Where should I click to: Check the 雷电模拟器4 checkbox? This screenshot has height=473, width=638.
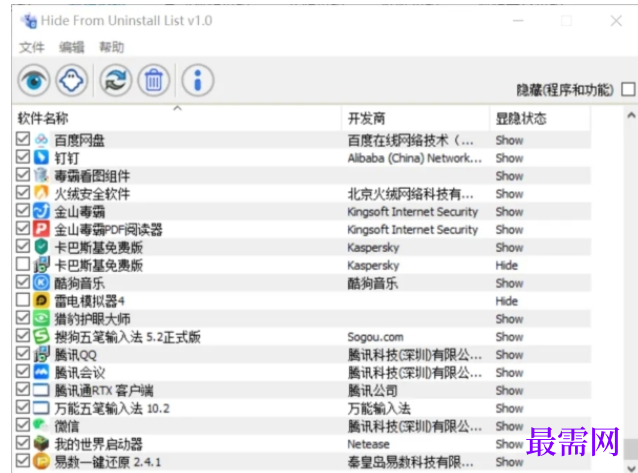tap(23, 300)
